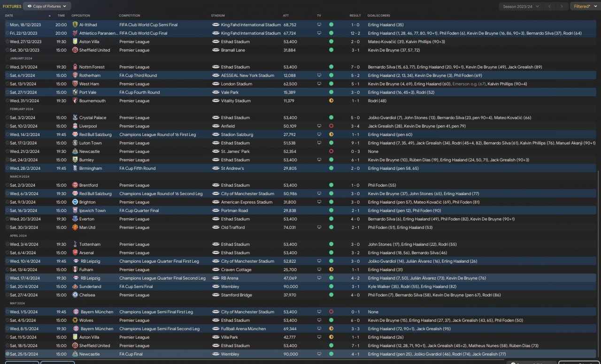Open the 12 - 2 result against Athletico Paranaense

[355, 33]
